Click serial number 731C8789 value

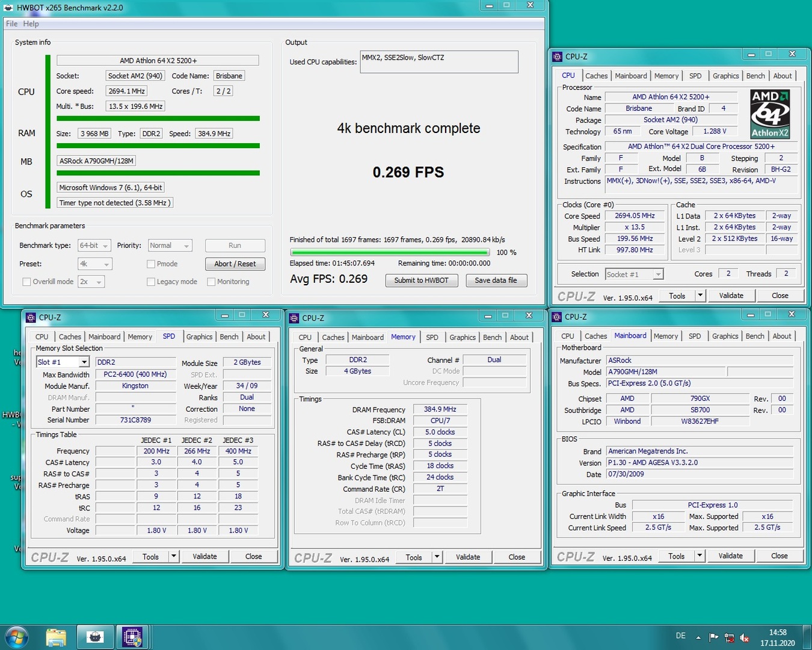[135, 420]
